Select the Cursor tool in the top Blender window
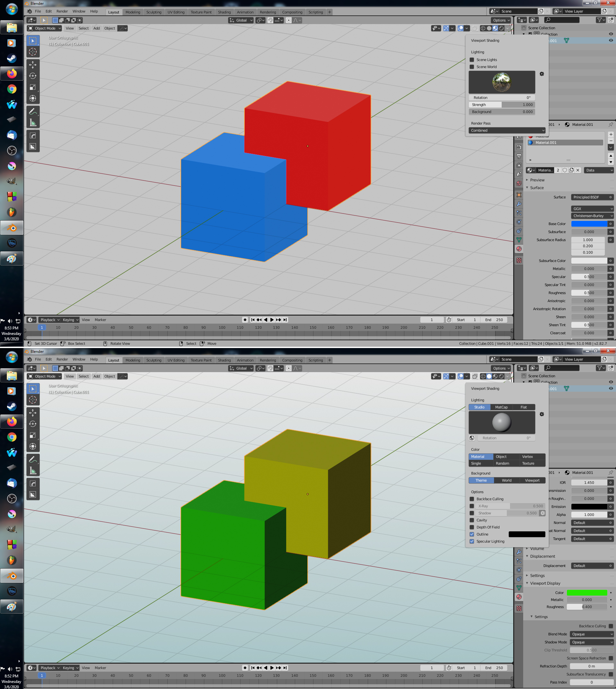Screen dimensions: 616x689 (x=33, y=52)
